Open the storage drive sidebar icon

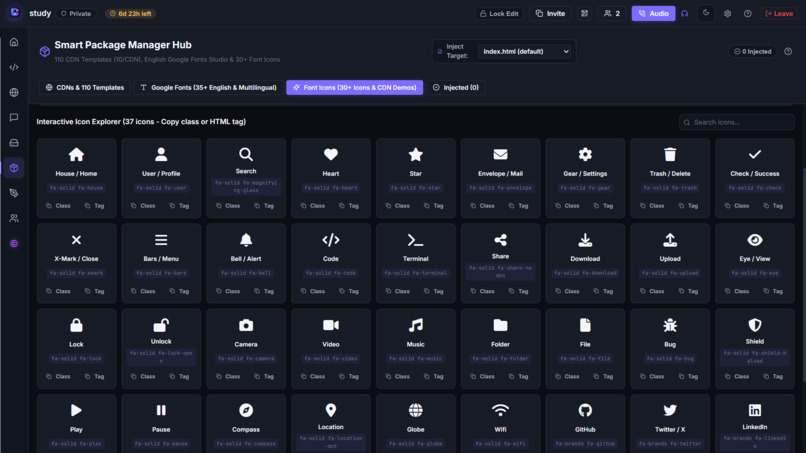pos(14,143)
